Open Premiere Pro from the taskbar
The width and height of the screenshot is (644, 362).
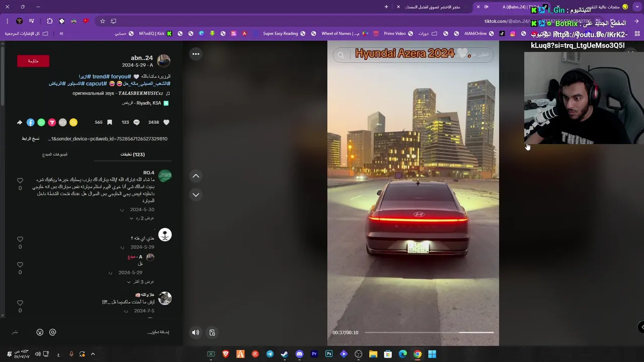point(314,354)
